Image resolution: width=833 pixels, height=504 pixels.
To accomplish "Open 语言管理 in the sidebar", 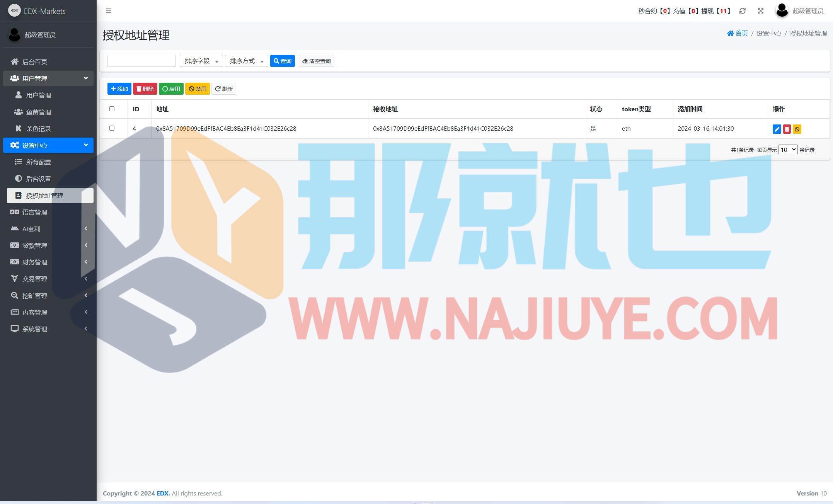I will coord(34,212).
